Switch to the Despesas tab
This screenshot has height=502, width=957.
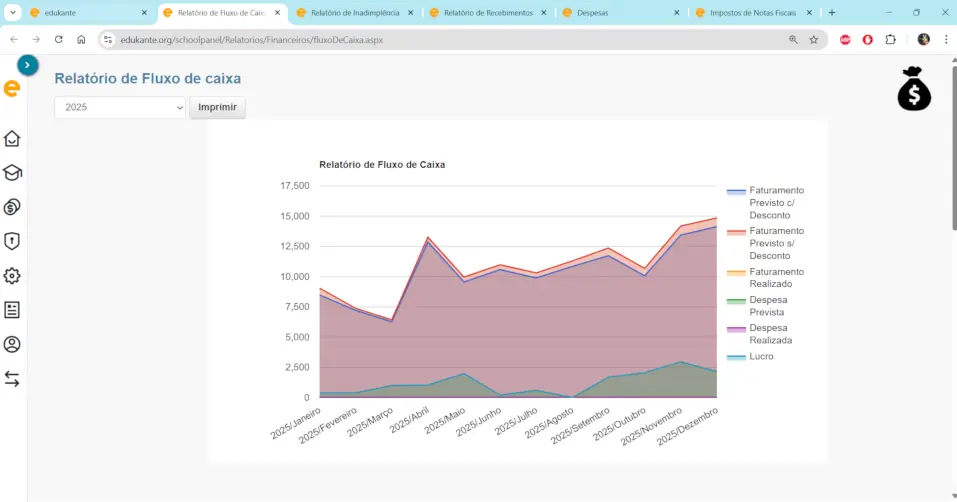[593, 13]
